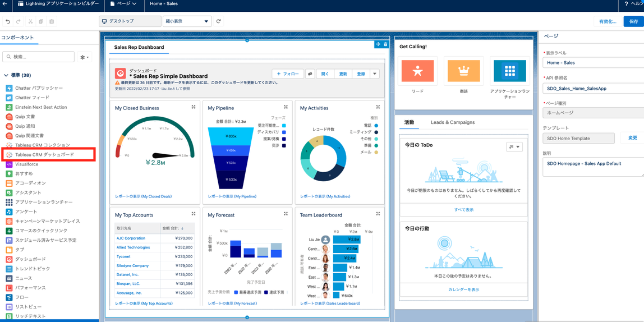This screenshot has width=644, height=322.
Task: Expand the Team Leaderboard chart
Action: click(x=378, y=214)
